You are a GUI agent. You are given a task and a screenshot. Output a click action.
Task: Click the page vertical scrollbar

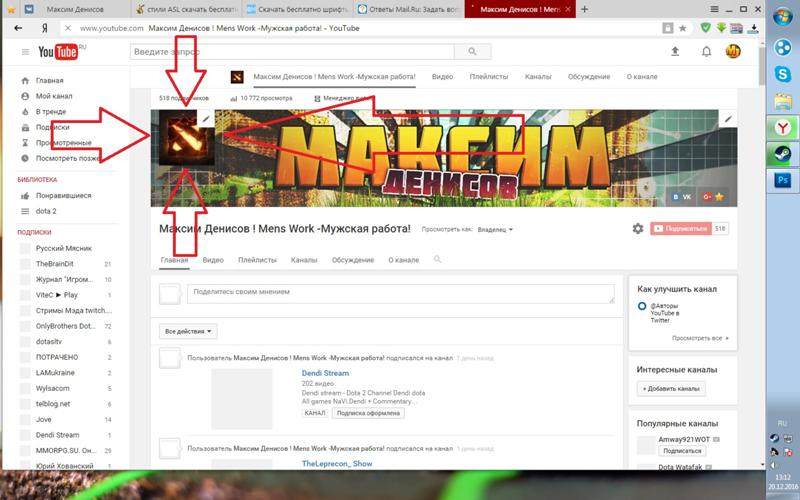762,65
